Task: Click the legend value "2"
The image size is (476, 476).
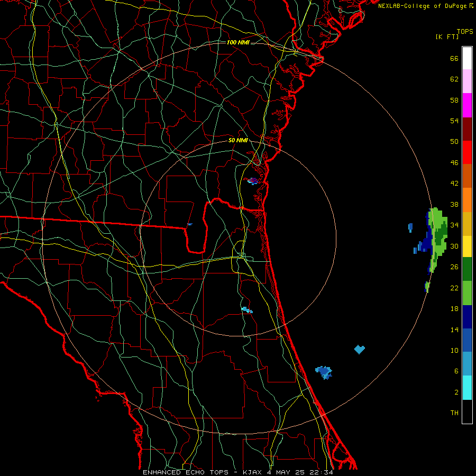Action: tap(456, 392)
